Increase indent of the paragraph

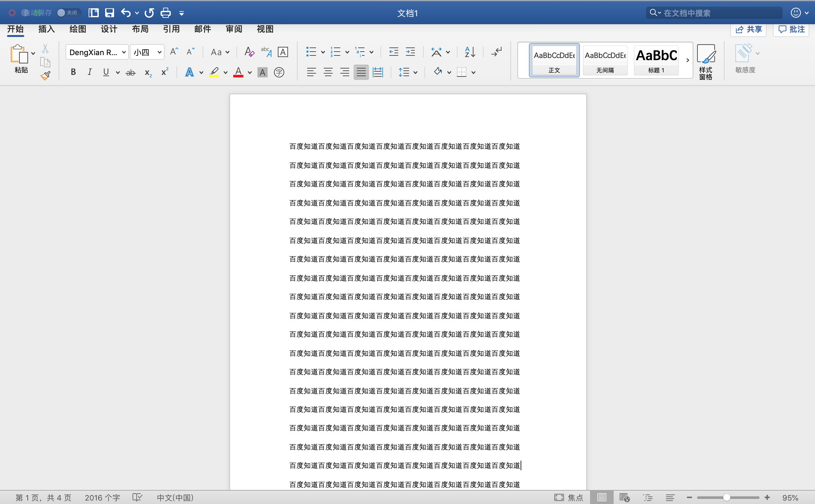(x=410, y=52)
